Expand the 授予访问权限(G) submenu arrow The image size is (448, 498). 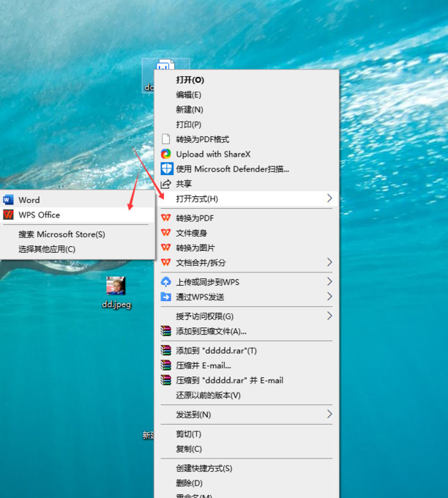click(x=329, y=316)
